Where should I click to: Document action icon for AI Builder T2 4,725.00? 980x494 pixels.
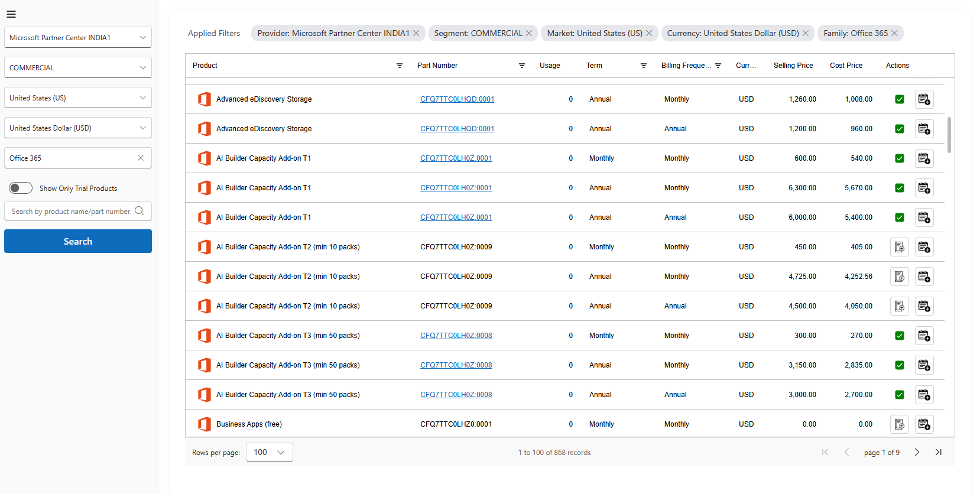[900, 277]
